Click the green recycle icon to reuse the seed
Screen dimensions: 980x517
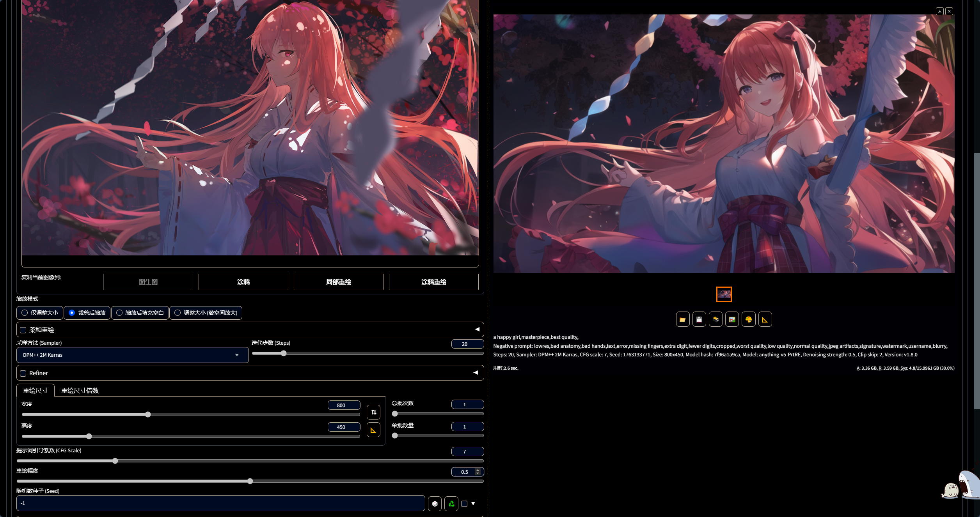tap(451, 503)
